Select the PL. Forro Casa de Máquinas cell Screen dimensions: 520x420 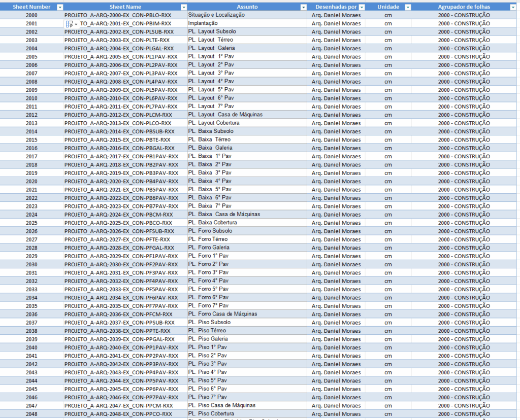pos(247,314)
